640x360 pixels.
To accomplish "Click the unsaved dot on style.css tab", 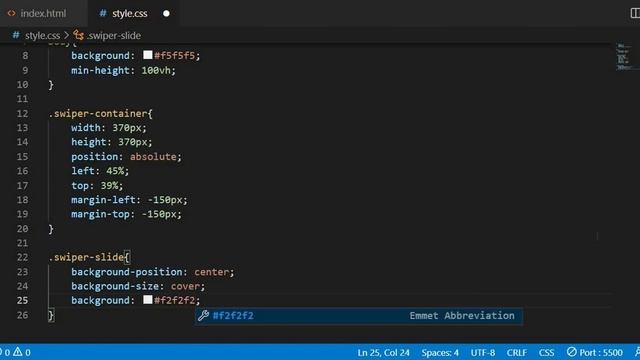I will pyautogui.click(x=166, y=13).
